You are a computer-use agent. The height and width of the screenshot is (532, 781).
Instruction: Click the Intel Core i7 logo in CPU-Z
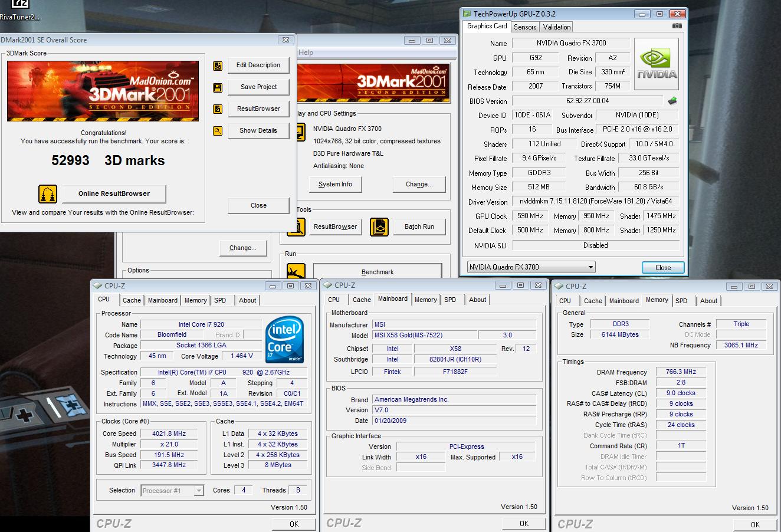285,340
